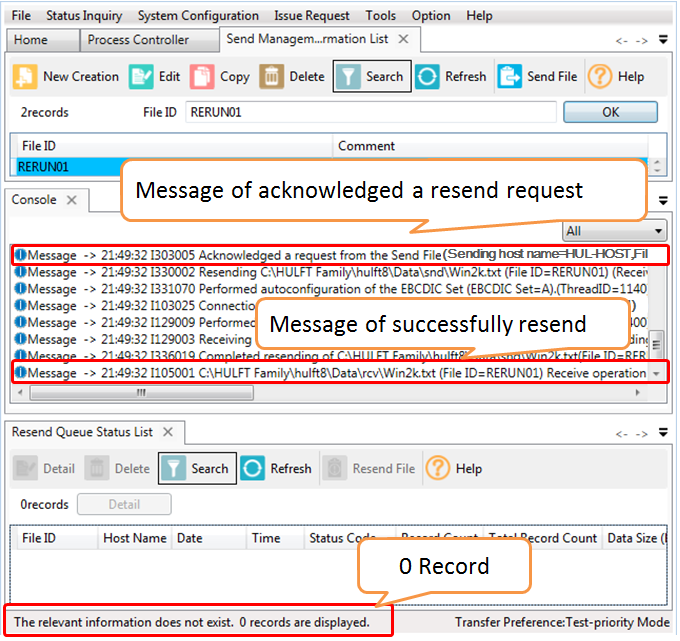The width and height of the screenshot is (680, 641).
Task: Open Help in the Resend Queue toolbar
Action: tap(454, 468)
